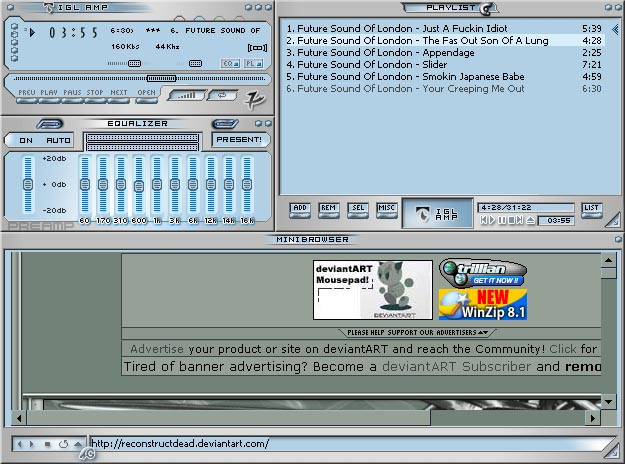
Task: Click the equalizer frequency graph display
Action: tap(142, 142)
